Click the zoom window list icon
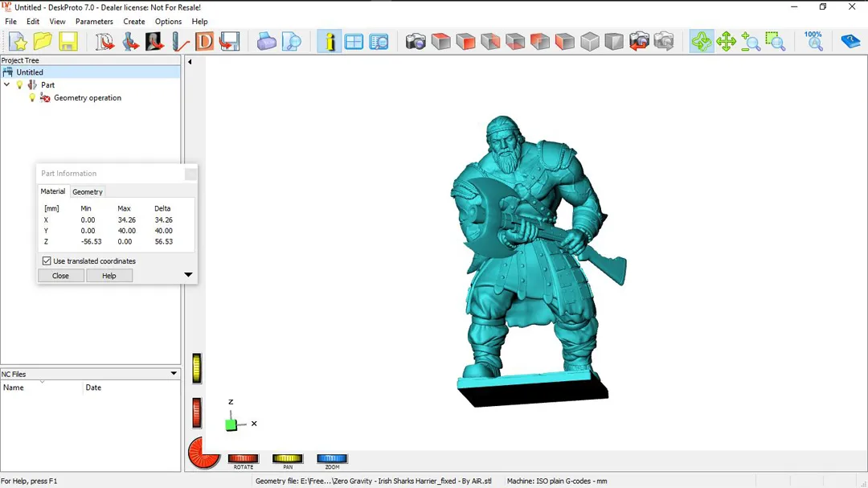Screen dimensions: 868x488 379,42
